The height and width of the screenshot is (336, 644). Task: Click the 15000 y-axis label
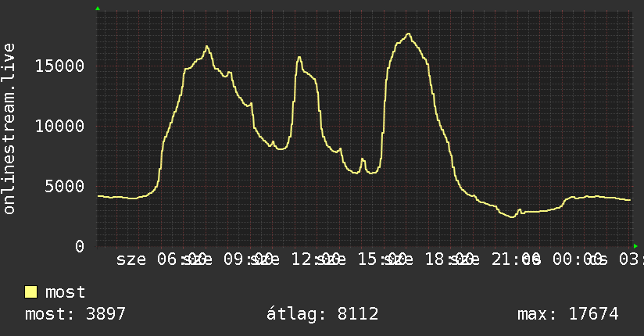[59, 66]
